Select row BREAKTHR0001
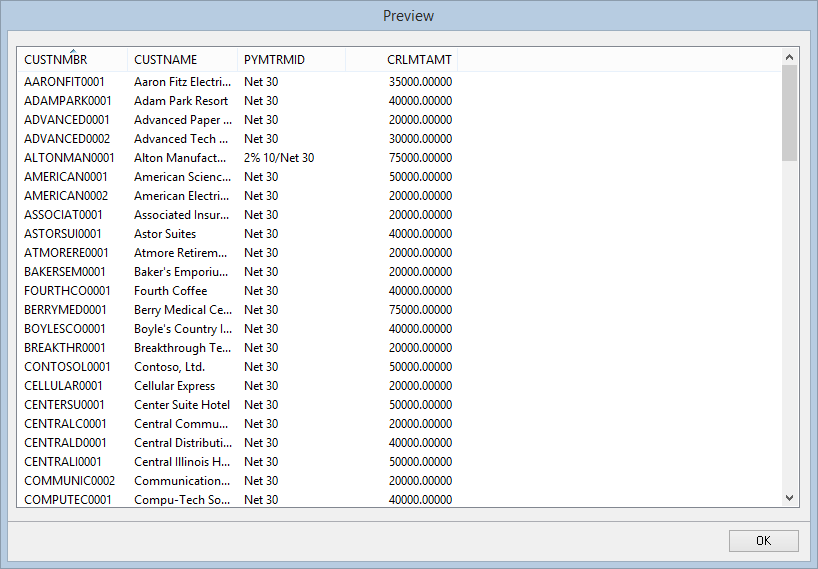Viewport: 818px width, 569px height. point(238,348)
